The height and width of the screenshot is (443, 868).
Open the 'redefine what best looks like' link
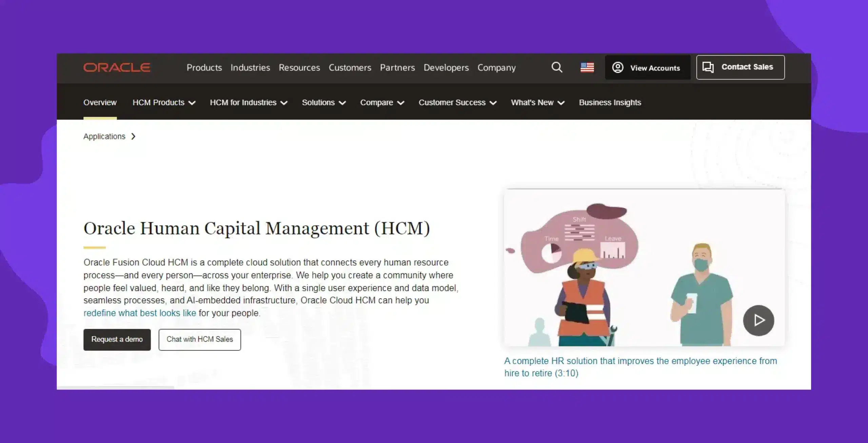[x=140, y=313]
